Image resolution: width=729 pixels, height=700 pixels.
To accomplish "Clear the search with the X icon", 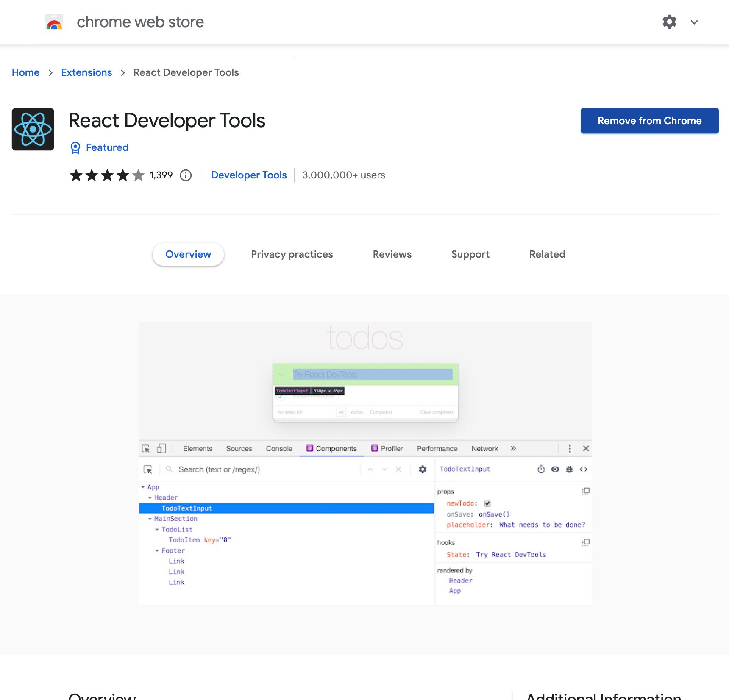I will tap(398, 469).
